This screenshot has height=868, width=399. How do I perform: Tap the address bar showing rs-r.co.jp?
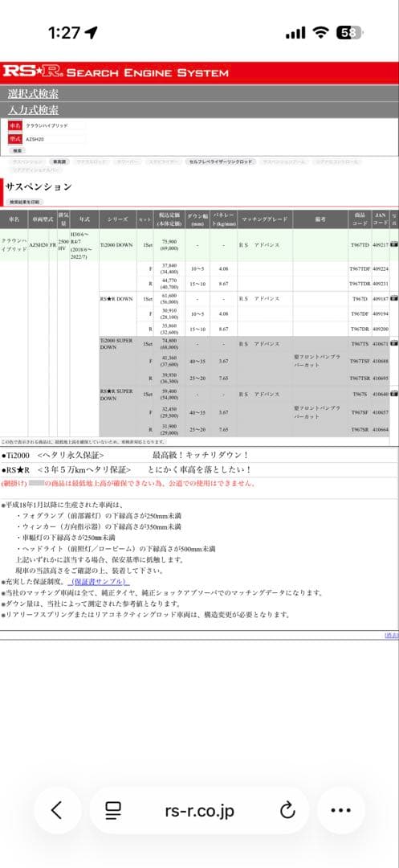click(x=199, y=810)
